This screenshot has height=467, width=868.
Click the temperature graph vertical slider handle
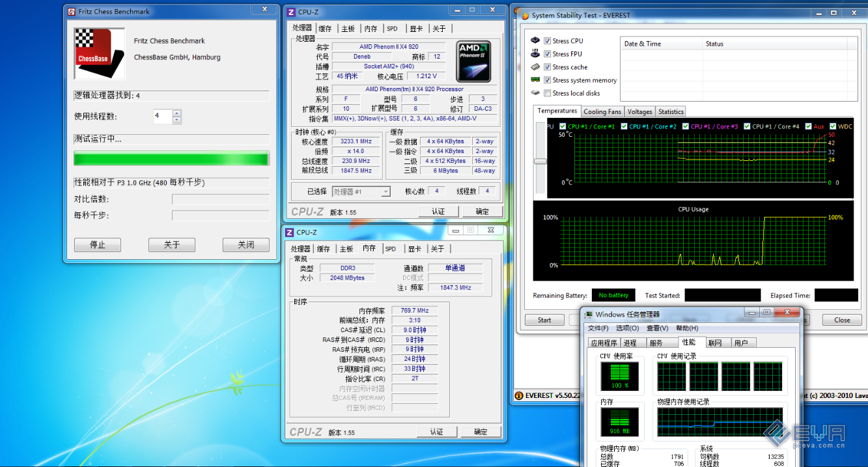pos(540,161)
